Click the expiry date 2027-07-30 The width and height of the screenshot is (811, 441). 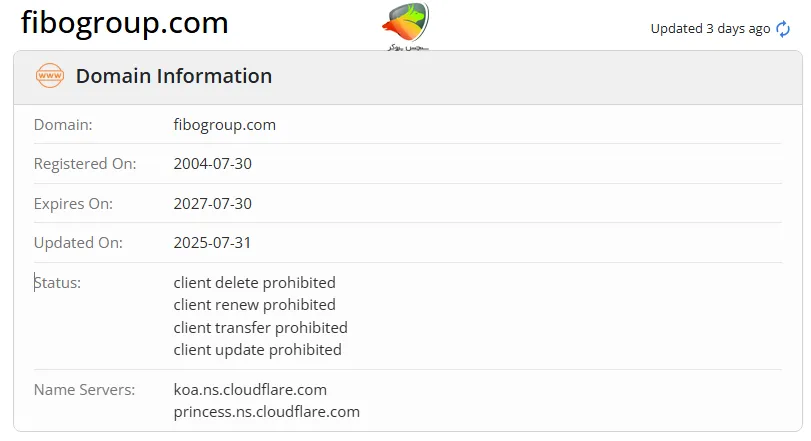[212, 203]
